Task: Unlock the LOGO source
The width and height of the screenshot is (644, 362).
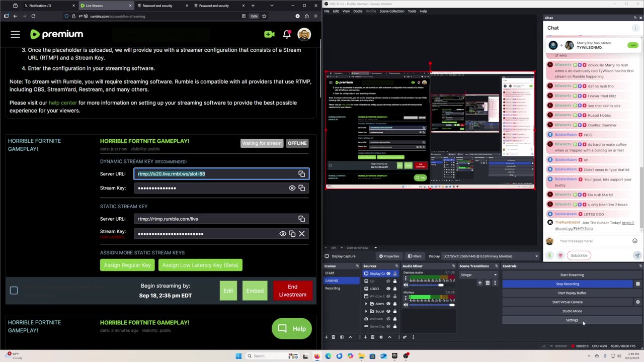Action: tap(395, 289)
